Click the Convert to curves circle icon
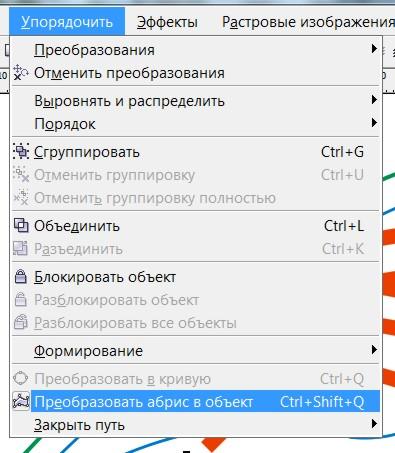Image resolution: width=395 pixels, height=453 pixels. (x=21, y=379)
